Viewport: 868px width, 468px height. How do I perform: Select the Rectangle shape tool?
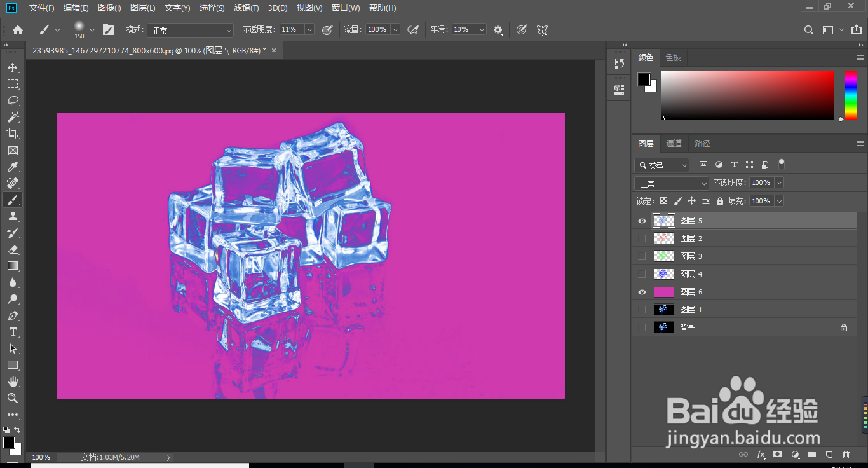(13, 365)
